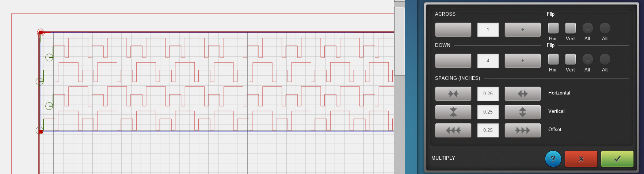The height and width of the screenshot is (174, 644).
Task: Select the All radio button for Across flip
Action: (587, 28)
